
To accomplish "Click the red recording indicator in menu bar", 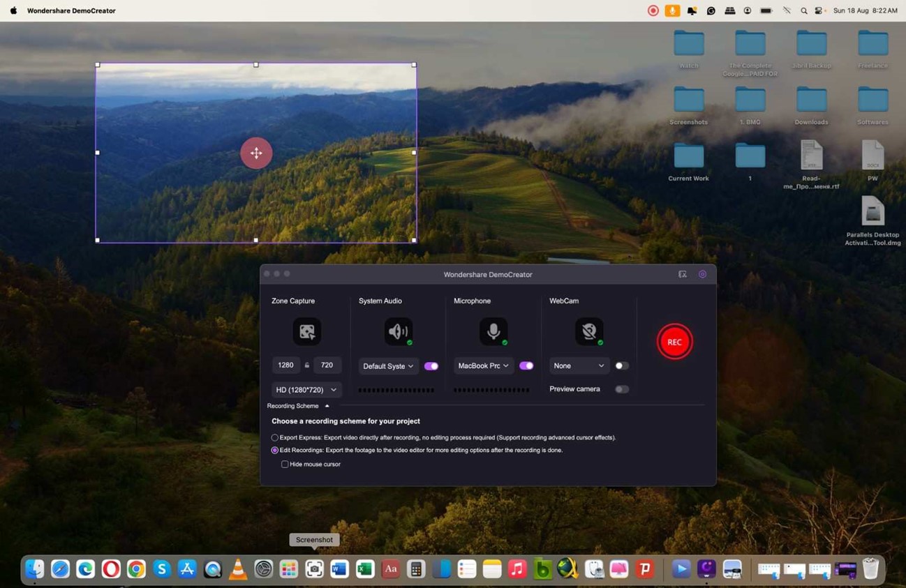I will click(653, 10).
